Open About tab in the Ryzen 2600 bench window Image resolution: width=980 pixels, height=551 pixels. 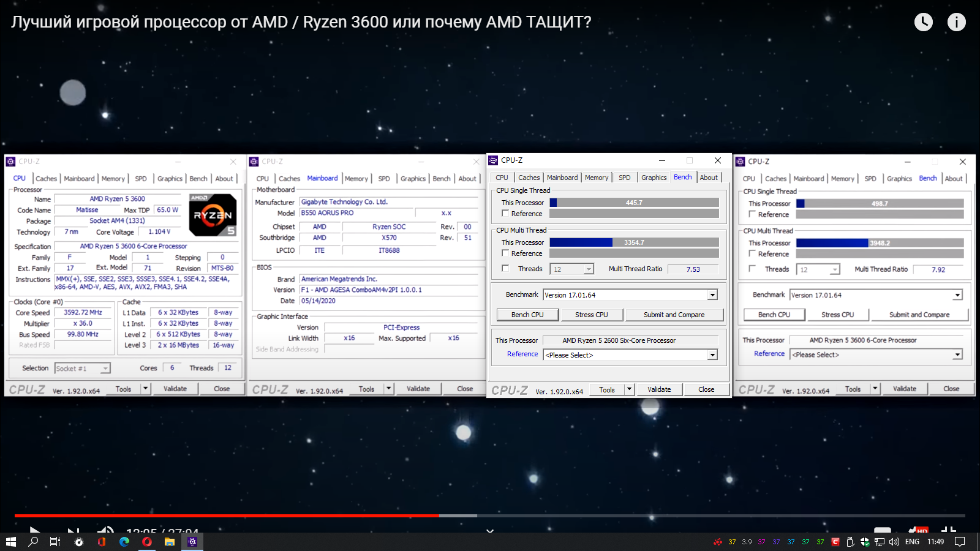pos(709,178)
